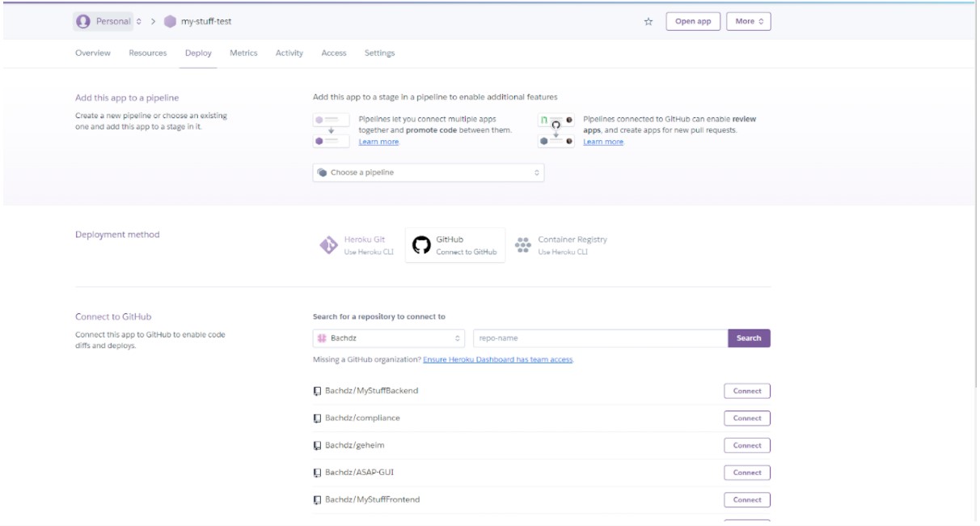Click the GitHub review apps pipeline illustration

point(556,130)
